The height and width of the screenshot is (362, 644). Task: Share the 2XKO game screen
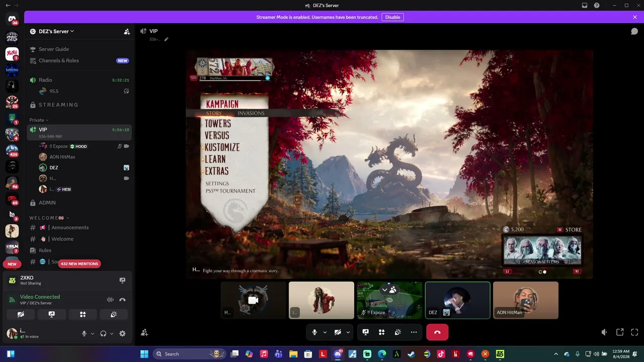pos(122,281)
